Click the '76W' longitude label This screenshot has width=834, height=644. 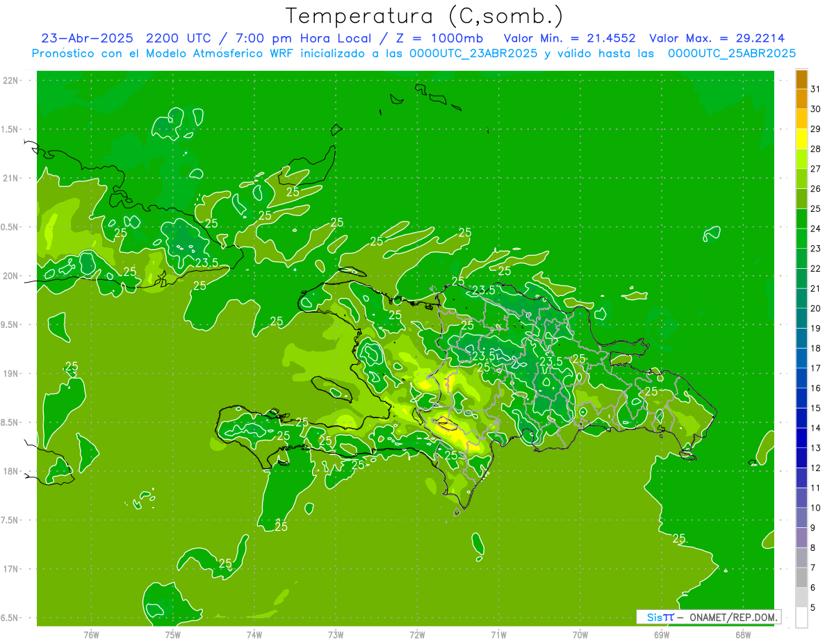click(x=91, y=634)
